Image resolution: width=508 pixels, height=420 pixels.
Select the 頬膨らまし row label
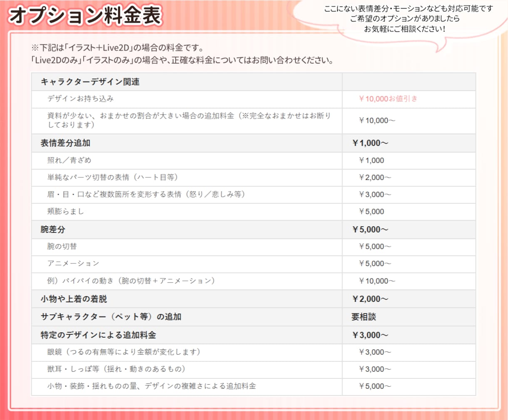click(65, 211)
